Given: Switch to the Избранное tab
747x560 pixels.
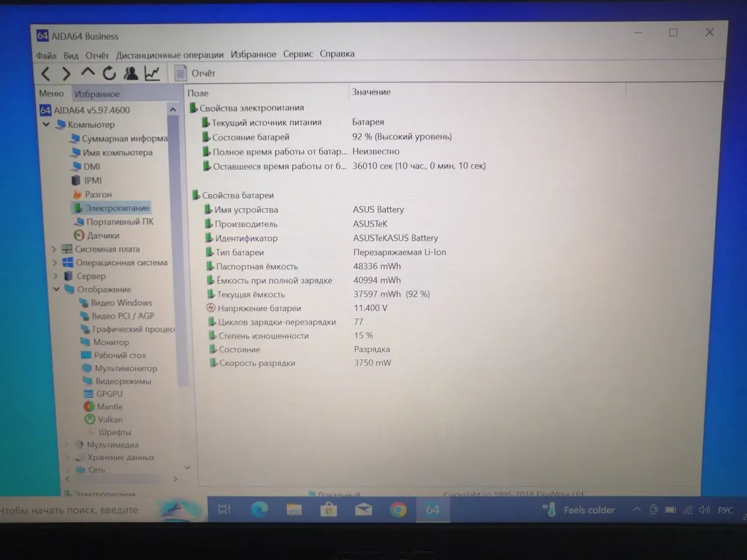Looking at the screenshot, I should (x=97, y=94).
